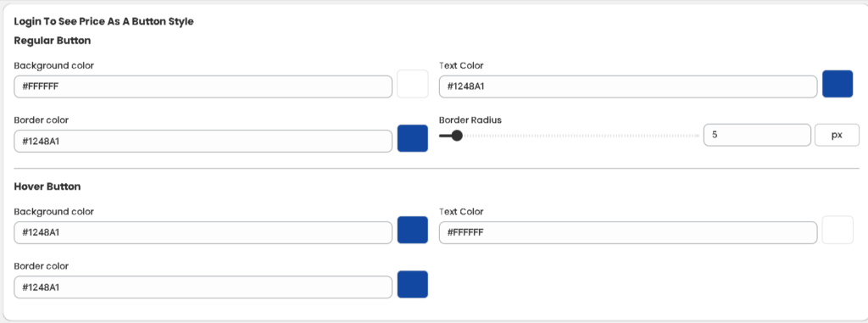Click the Hover Button border color field
868x323 pixels.
[203, 287]
